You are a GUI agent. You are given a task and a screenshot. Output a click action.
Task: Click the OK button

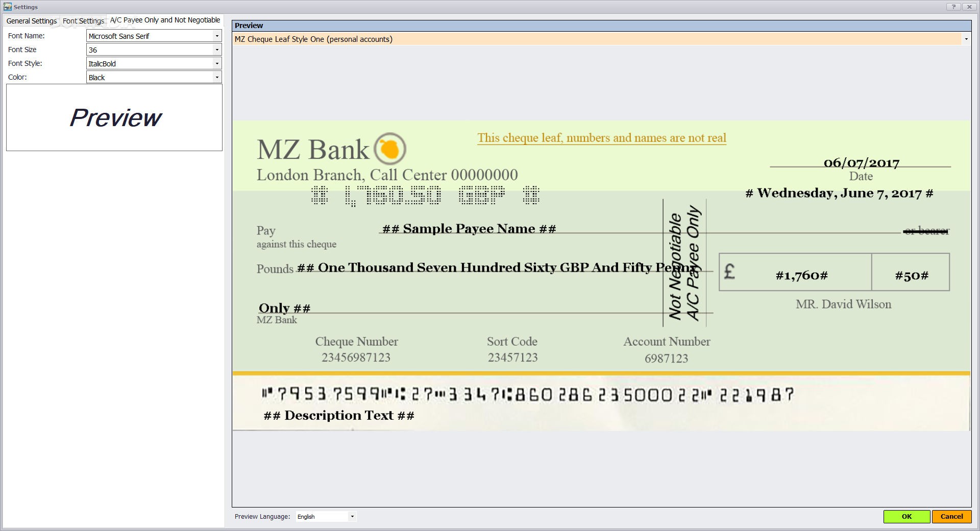[906, 516]
